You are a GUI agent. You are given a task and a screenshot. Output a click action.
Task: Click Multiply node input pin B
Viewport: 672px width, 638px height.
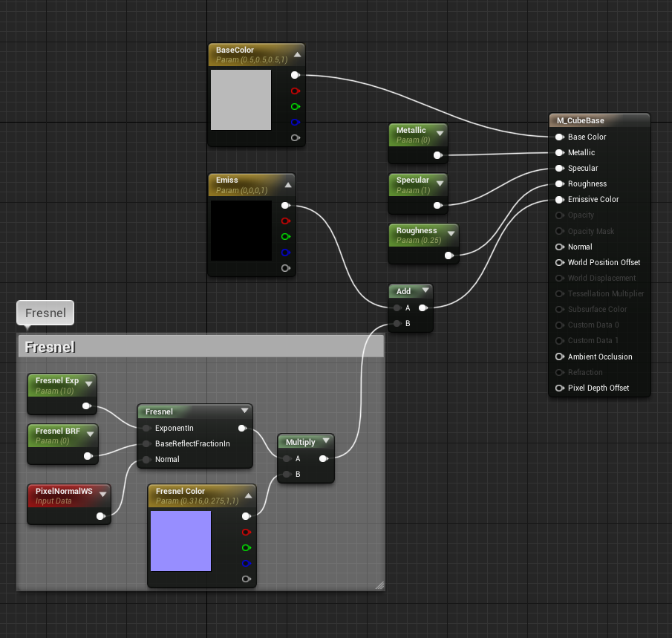pos(287,474)
